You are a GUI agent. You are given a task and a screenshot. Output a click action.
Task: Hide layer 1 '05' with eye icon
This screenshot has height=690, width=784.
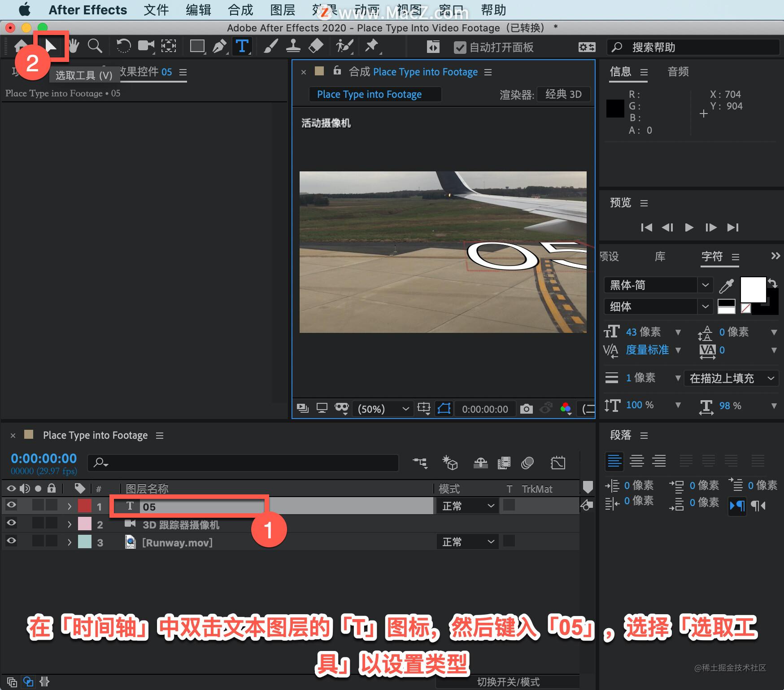tap(11, 505)
